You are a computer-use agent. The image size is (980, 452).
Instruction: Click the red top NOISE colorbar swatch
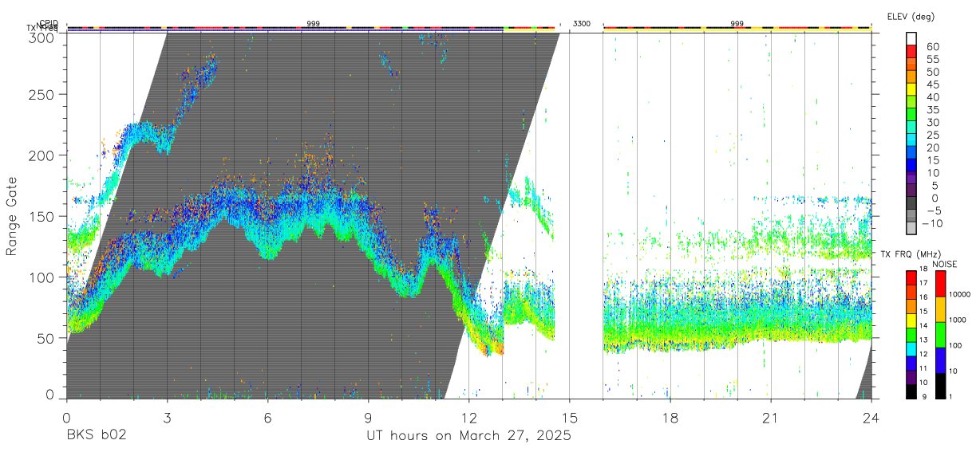(940, 282)
